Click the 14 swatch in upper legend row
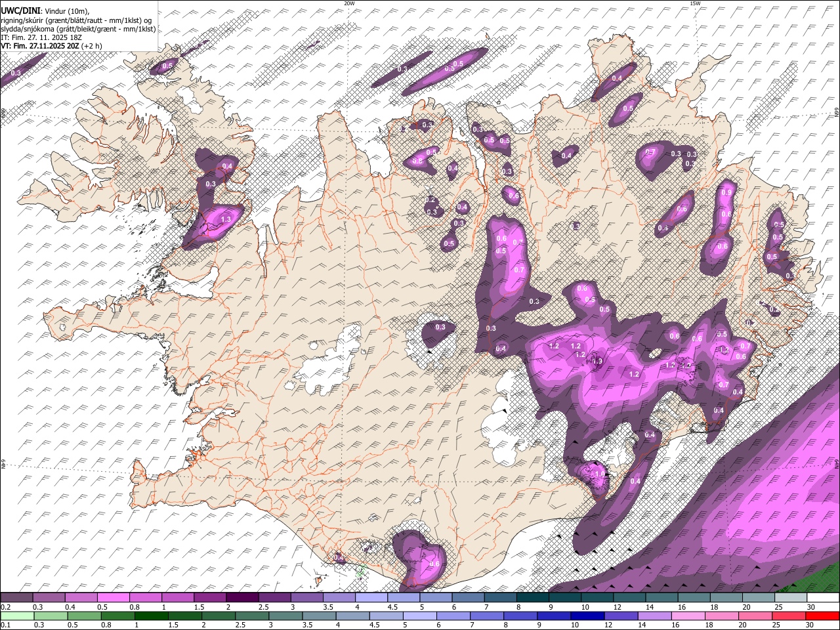The width and height of the screenshot is (840, 630). pos(661,598)
